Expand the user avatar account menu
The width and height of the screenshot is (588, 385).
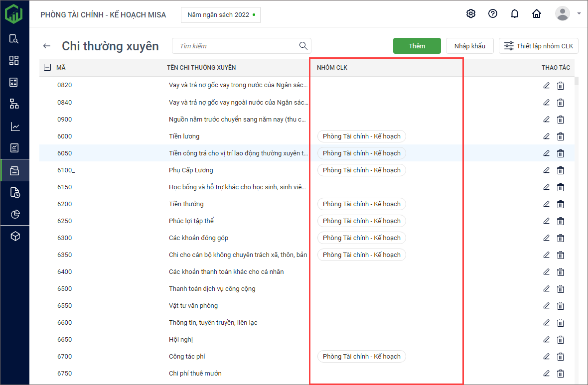(x=568, y=14)
